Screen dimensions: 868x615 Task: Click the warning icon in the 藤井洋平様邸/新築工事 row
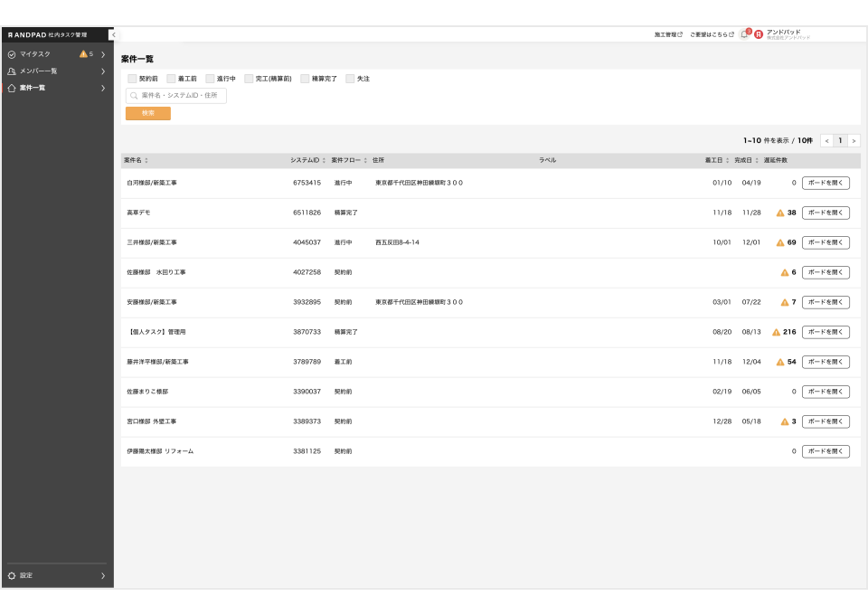780,362
